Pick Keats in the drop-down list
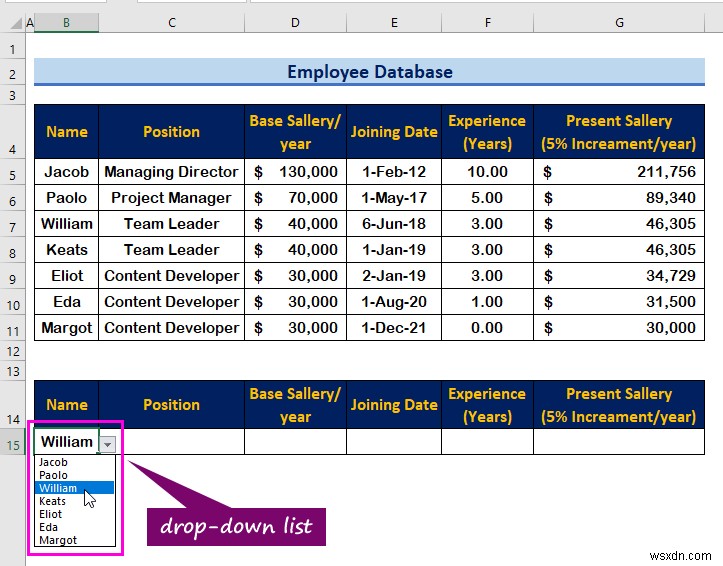 pyautogui.click(x=74, y=501)
